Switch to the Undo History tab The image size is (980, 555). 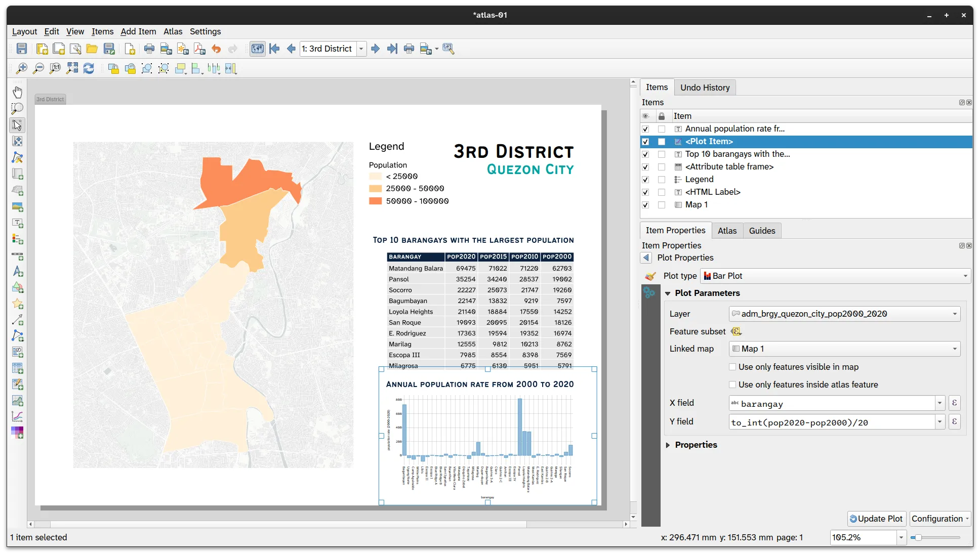click(705, 87)
